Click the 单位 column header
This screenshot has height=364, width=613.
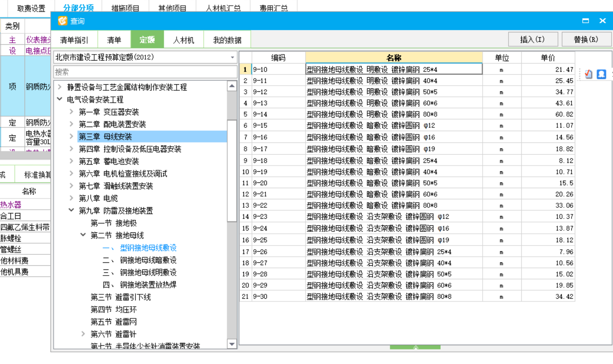(502, 57)
